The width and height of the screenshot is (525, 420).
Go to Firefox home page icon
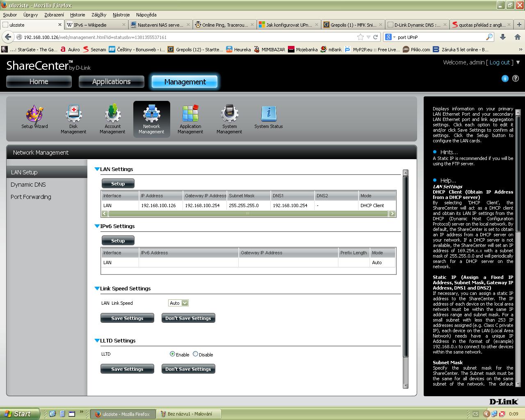(x=517, y=37)
